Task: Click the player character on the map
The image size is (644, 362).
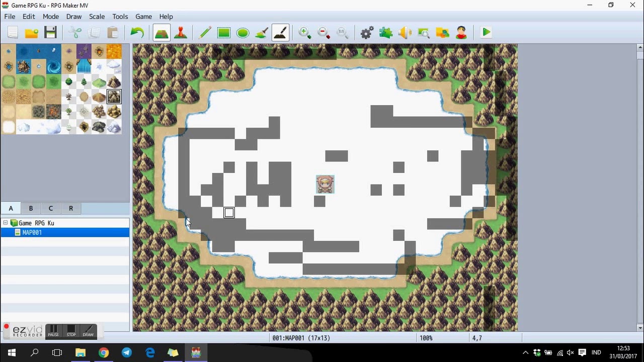Action: point(325,185)
